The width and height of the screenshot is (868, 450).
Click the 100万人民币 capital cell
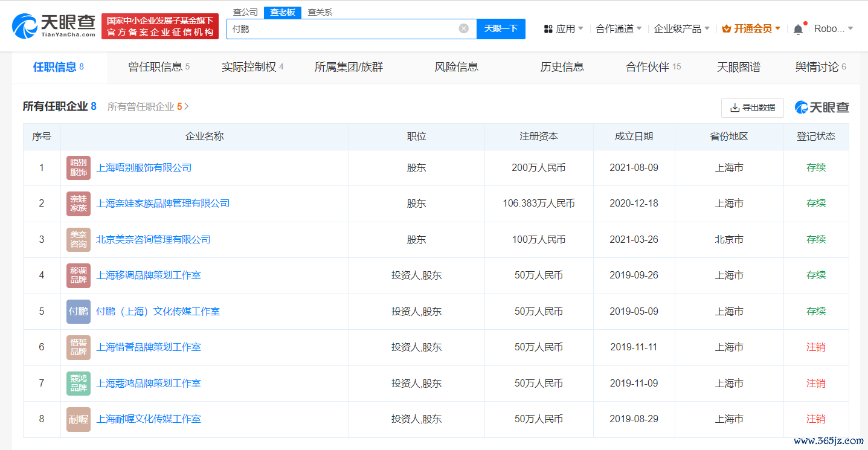539,239
